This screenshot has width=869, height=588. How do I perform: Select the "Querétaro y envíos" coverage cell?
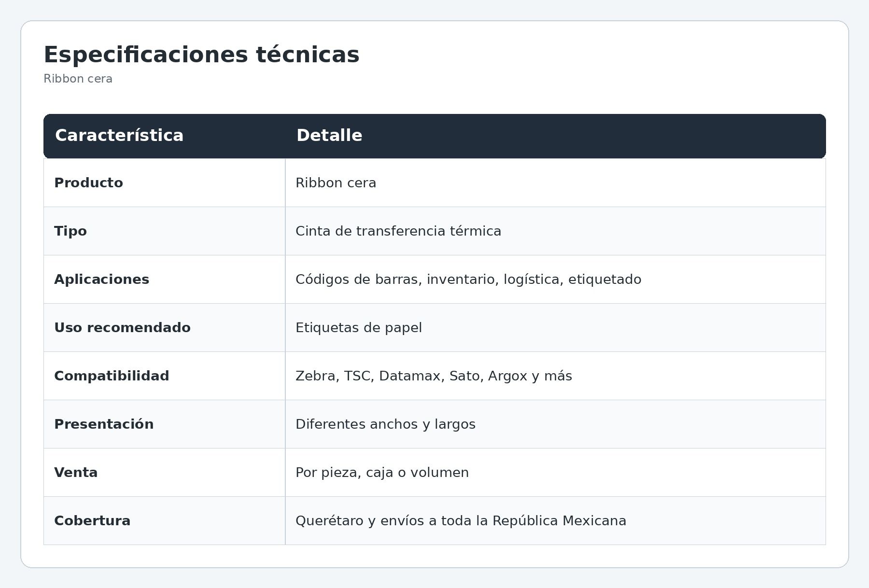pyautogui.click(x=461, y=521)
